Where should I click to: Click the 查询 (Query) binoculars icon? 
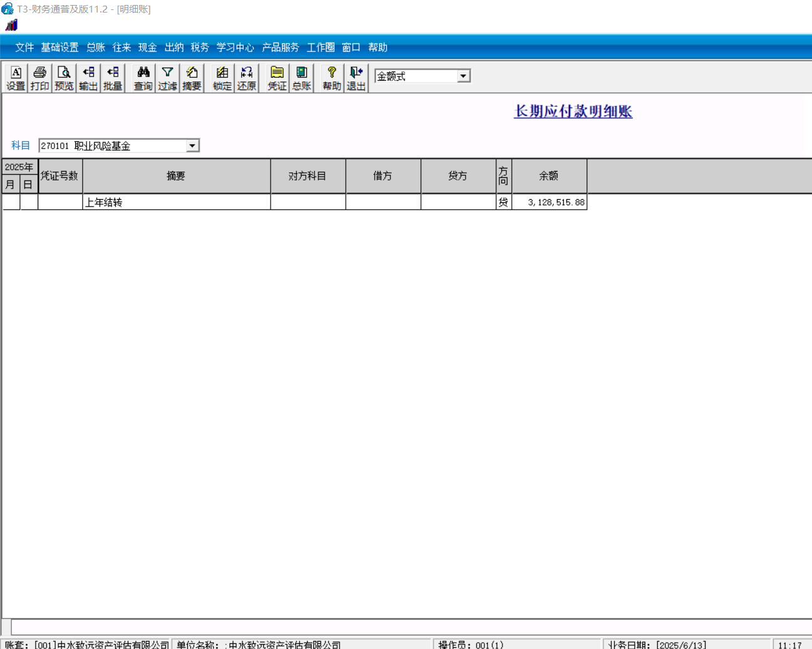pyautogui.click(x=143, y=78)
